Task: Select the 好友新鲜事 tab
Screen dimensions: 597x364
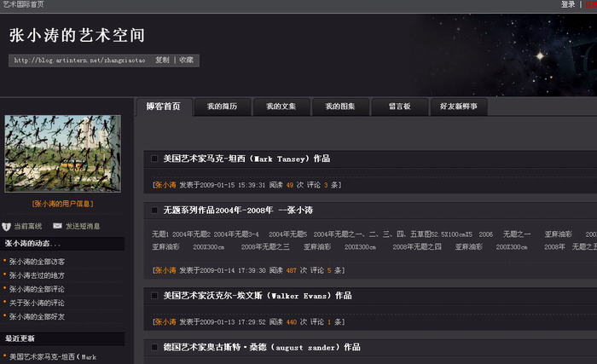Action: (458, 107)
